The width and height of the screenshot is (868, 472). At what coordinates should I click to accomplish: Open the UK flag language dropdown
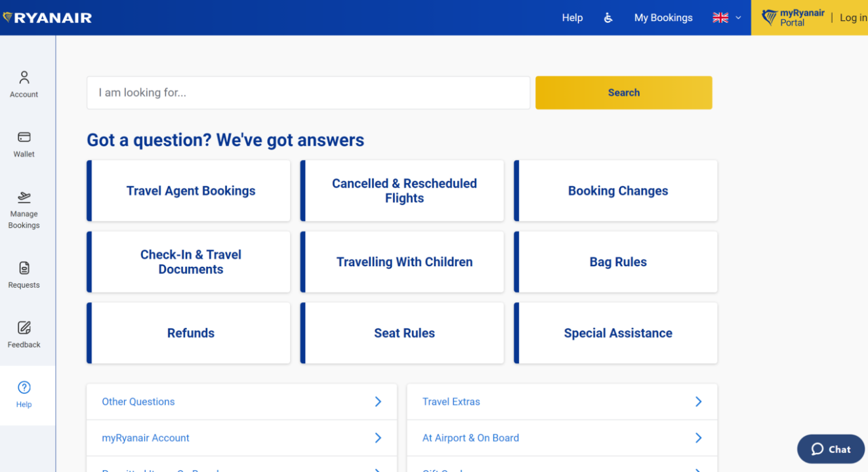(x=727, y=18)
